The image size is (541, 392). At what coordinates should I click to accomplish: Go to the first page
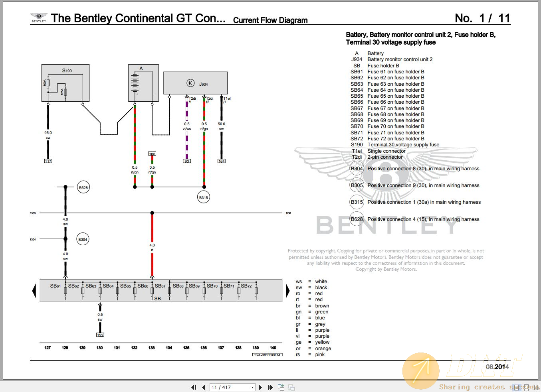coord(194,387)
